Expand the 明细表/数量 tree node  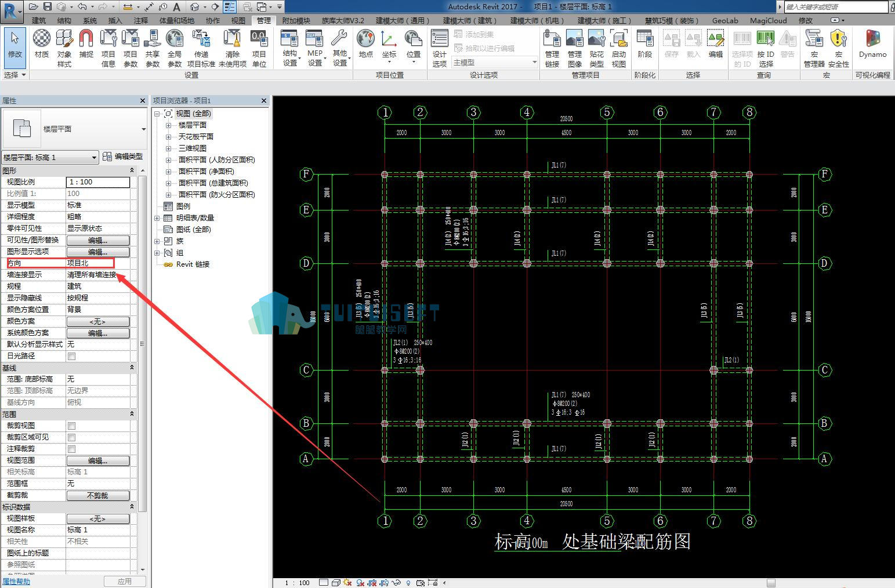click(x=157, y=217)
